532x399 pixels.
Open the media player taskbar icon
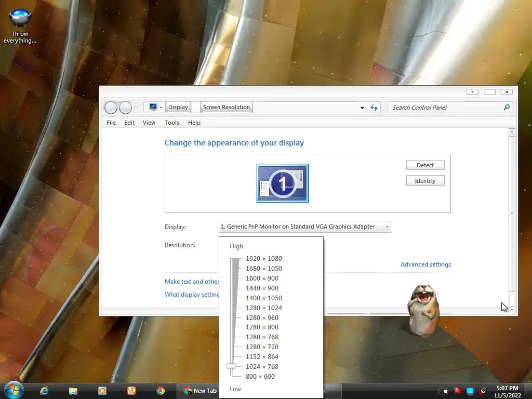coord(102,391)
